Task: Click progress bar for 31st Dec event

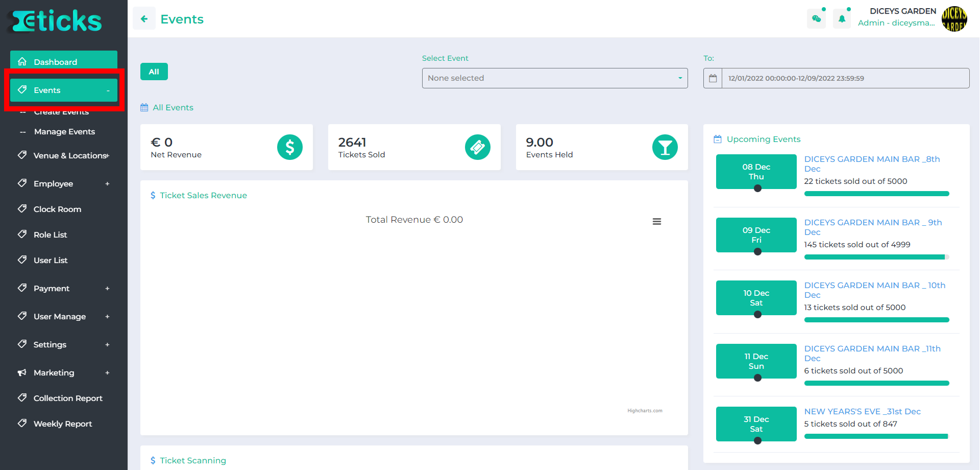Action: (876, 436)
